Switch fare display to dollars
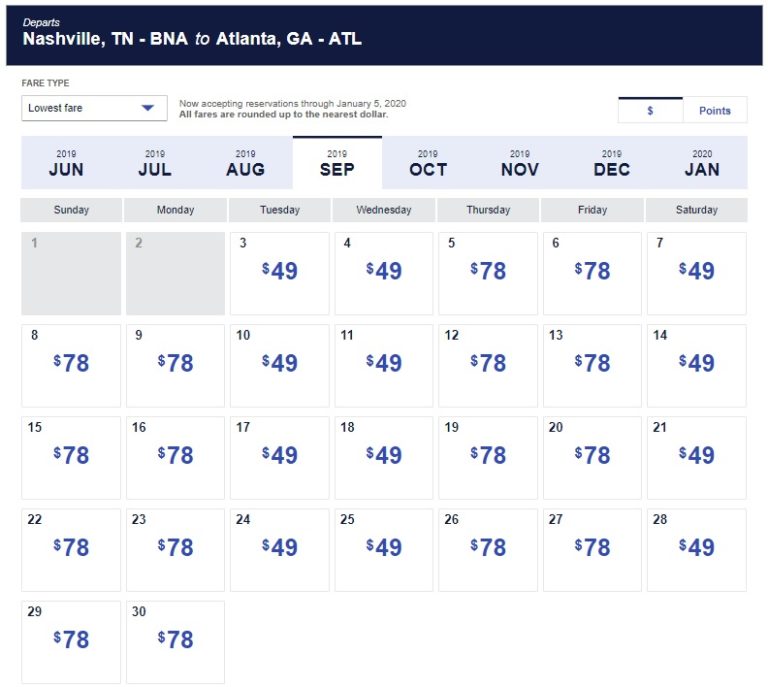 (650, 111)
